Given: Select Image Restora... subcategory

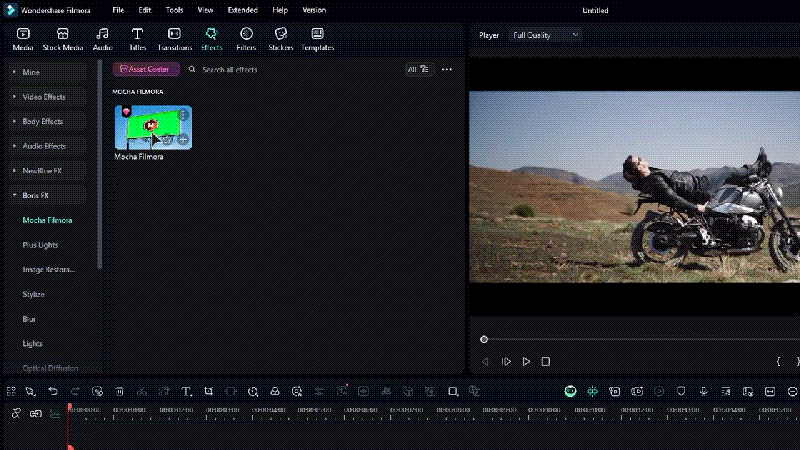Looking at the screenshot, I should (48, 269).
